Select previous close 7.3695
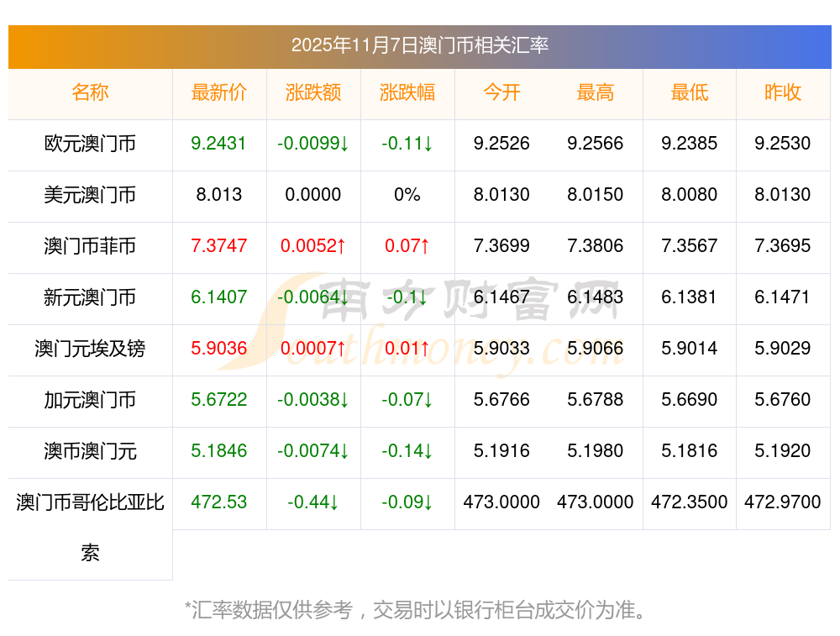Screen dimensions: 840x636 pyautogui.click(x=783, y=246)
